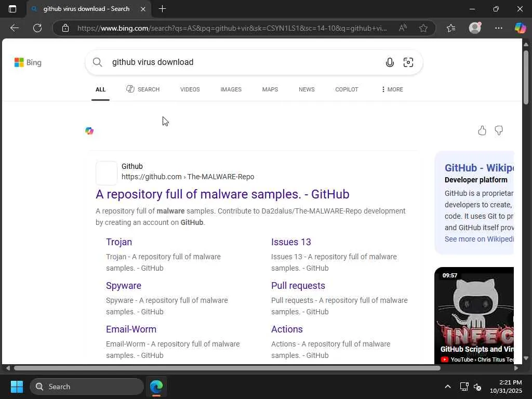
Task: Open the tab actions menu icon
Action: coord(12,9)
